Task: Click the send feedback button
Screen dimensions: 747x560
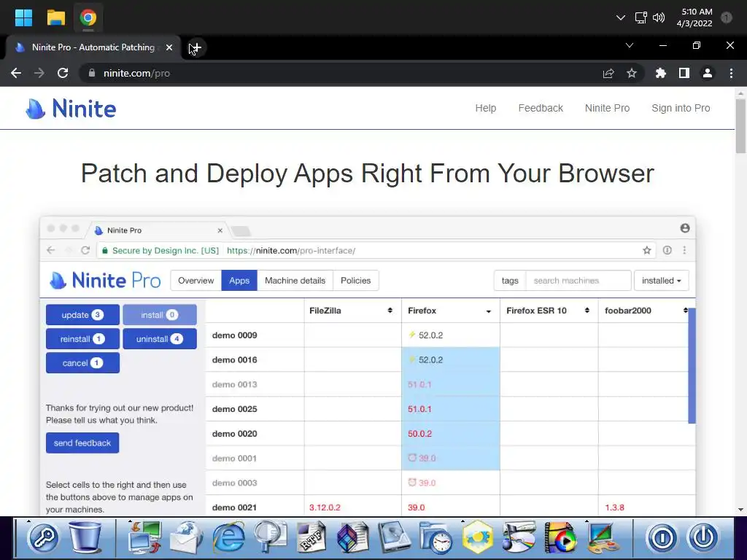Action: [x=82, y=443]
